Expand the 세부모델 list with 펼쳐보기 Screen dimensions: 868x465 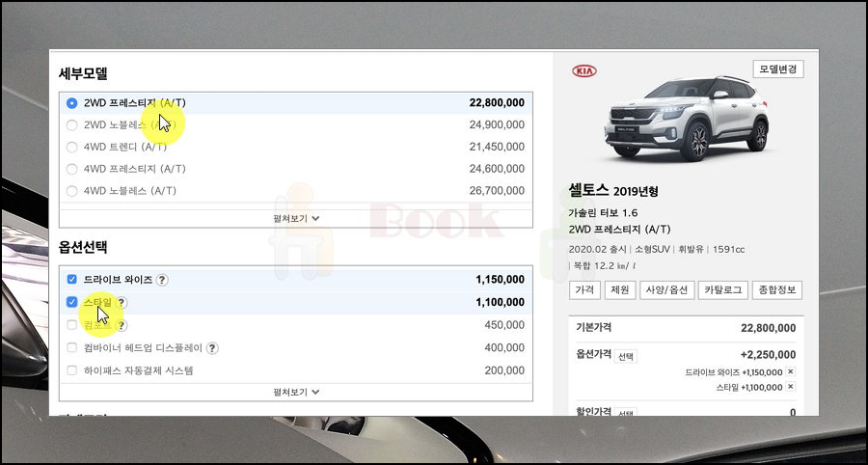(x=296, y=218)
